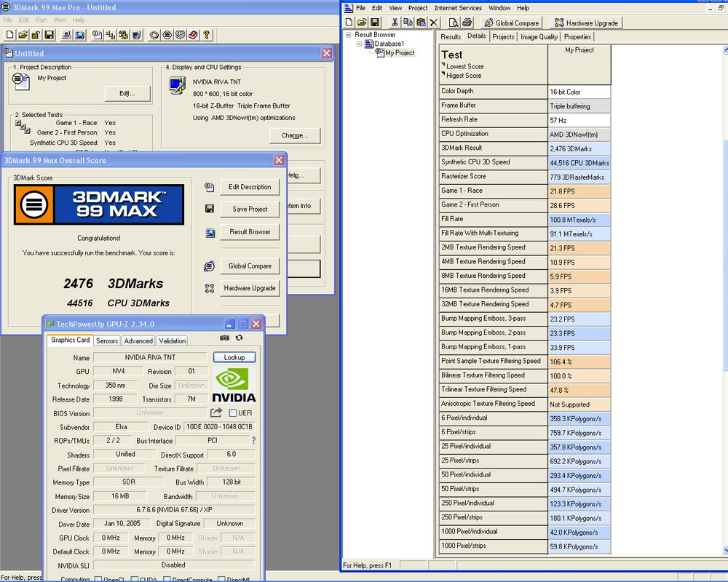Open Print Preview from Result Browser toolbar

coord(454,23)
